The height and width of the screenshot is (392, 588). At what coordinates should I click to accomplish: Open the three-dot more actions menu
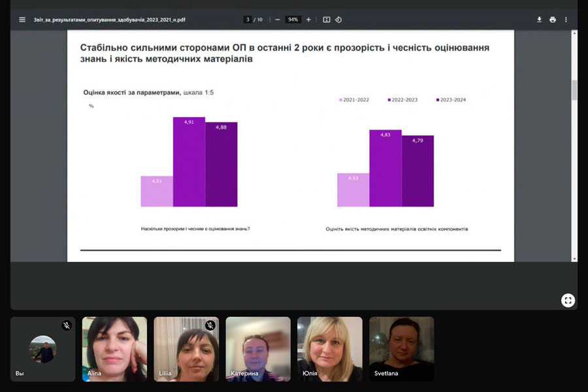tap(566, 20)
